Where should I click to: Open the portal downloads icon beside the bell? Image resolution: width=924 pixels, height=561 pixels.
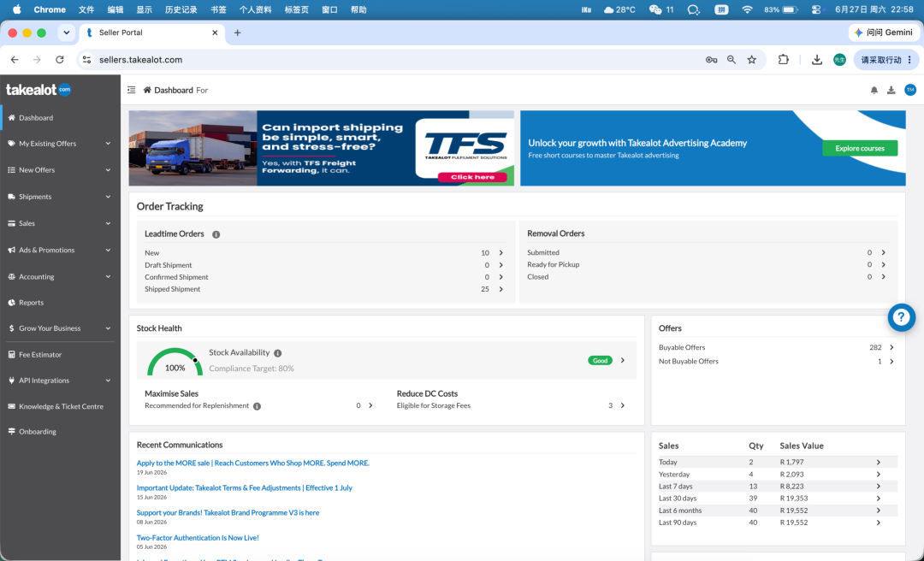891,90
